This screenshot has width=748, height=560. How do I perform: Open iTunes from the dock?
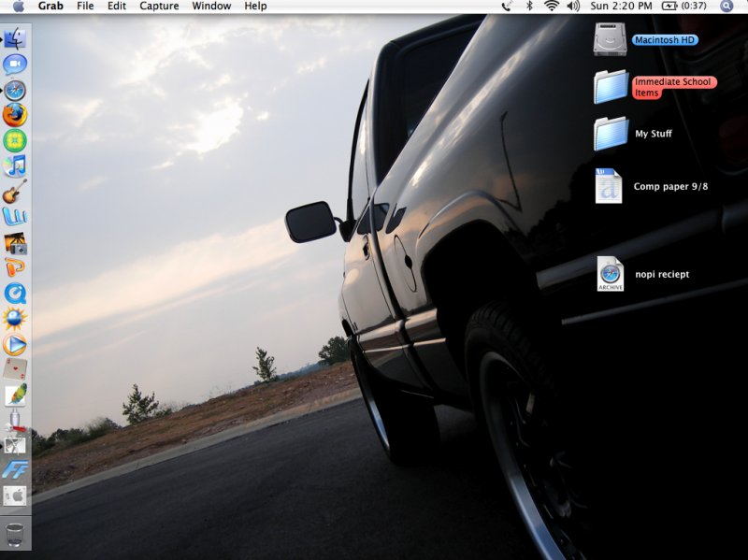tap(15, 166)
